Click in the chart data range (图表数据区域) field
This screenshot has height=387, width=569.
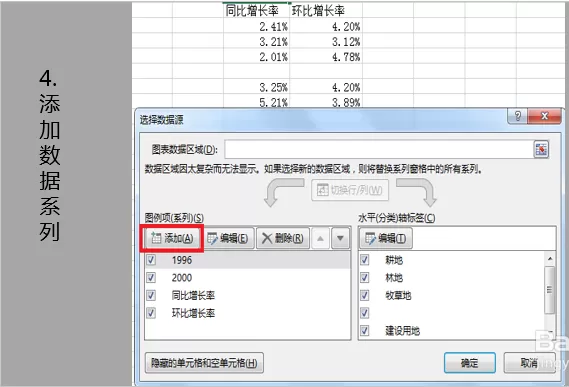tap(378, 149)
